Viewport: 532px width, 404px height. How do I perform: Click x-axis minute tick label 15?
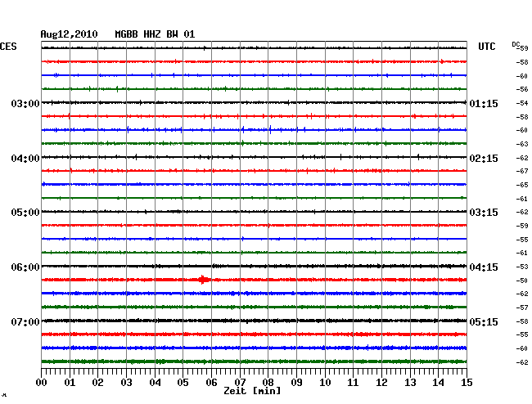(467, 382)
